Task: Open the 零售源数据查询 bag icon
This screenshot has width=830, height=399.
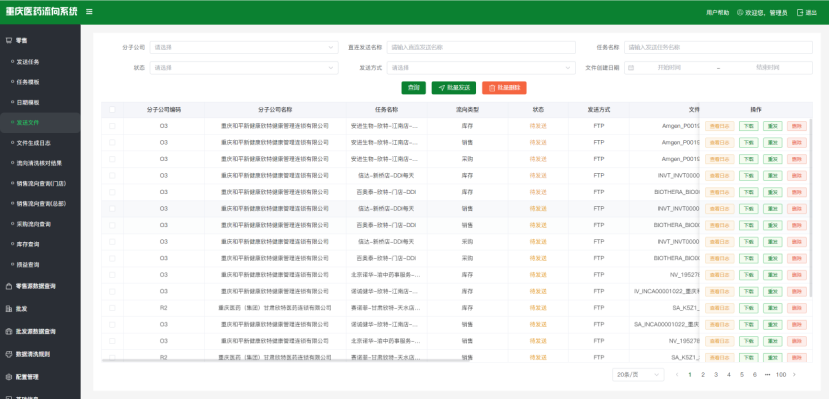Action: point(8,286)
